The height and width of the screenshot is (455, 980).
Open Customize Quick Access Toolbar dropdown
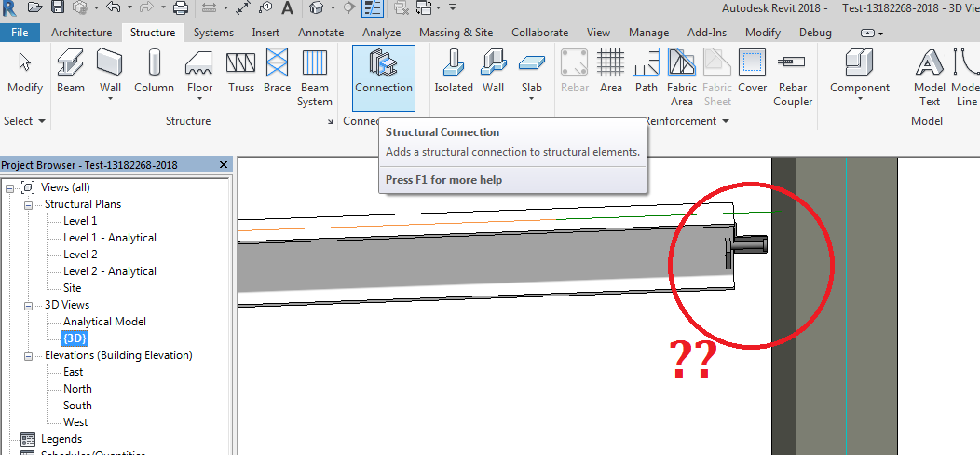pos(453,7)
